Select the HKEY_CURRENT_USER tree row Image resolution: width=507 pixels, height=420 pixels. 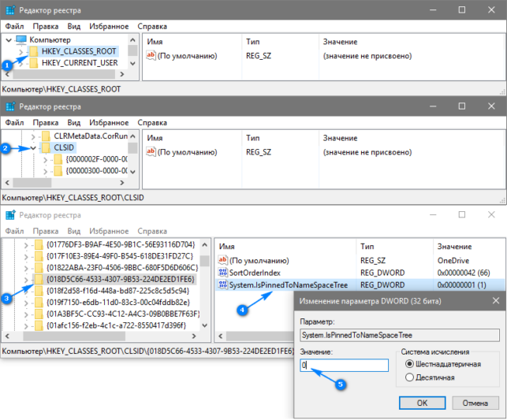pyautogui.click(x=80, y=63)
